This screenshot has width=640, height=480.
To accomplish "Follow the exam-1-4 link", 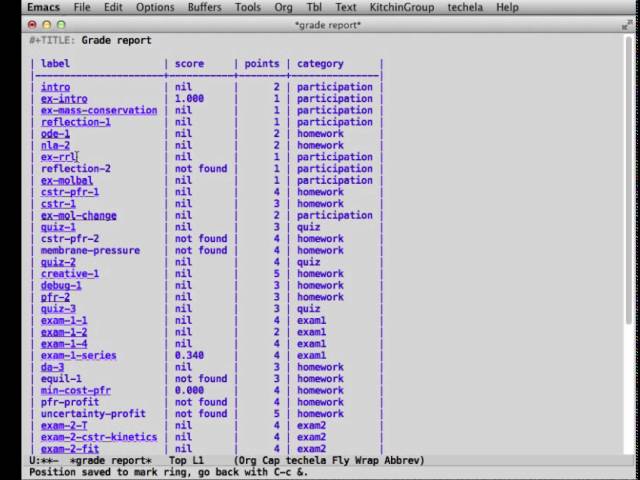I will coord(64,344).
